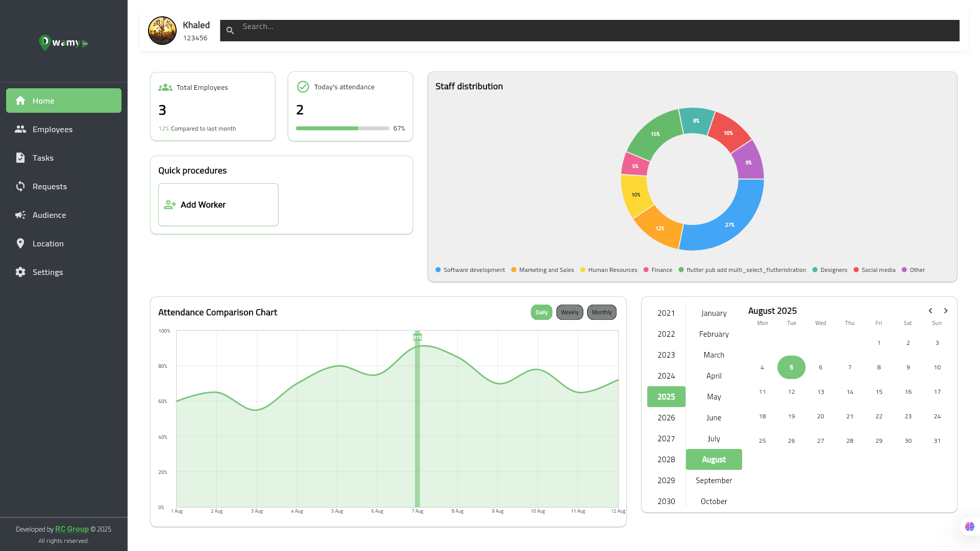
Task: Click the Tasks document icon
Action: click(20, 158)
